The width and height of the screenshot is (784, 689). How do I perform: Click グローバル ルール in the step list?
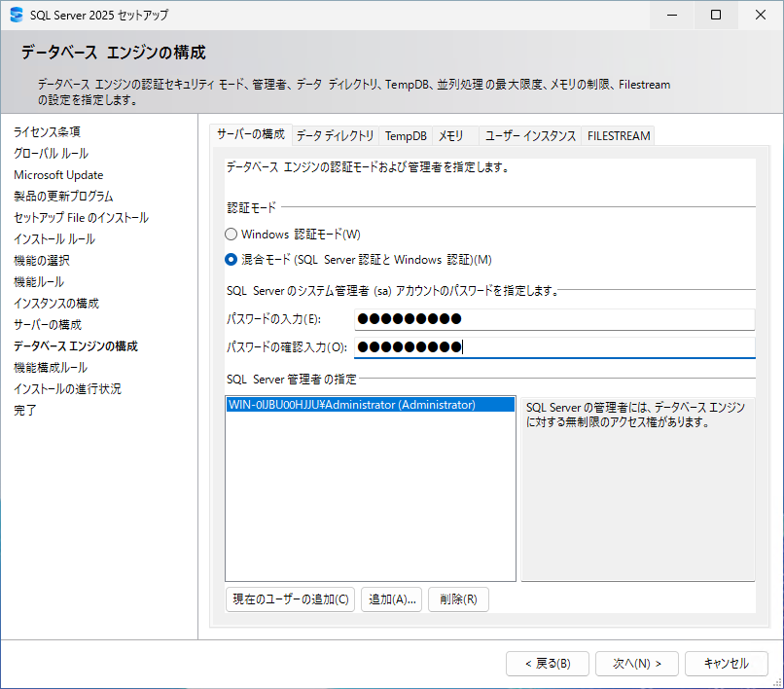(51, 154)
